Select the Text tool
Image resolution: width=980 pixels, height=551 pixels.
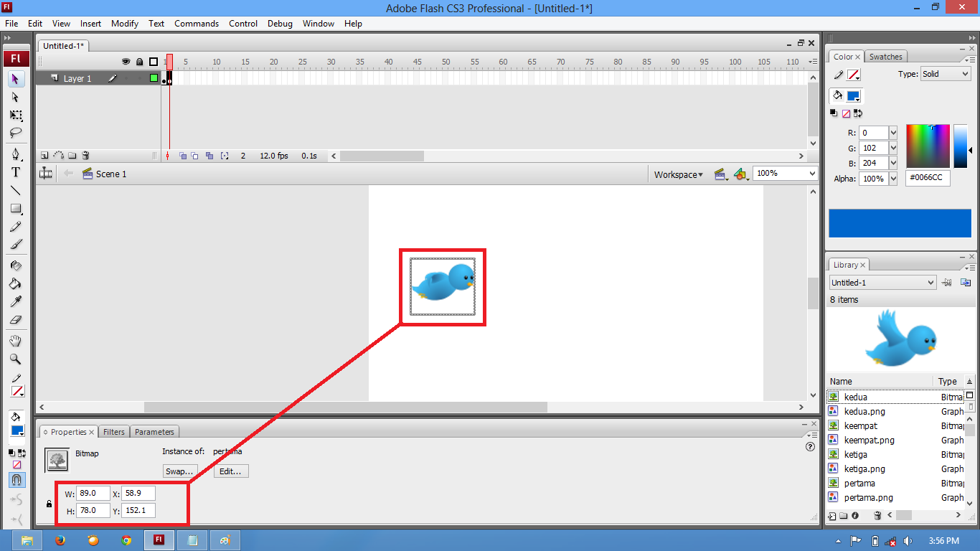[x=16, y=172]
